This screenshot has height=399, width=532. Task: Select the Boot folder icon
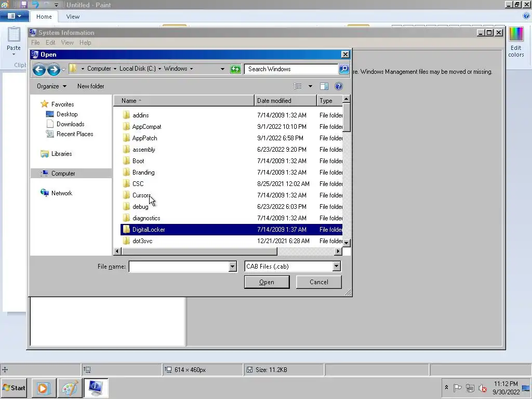point(126,161)
